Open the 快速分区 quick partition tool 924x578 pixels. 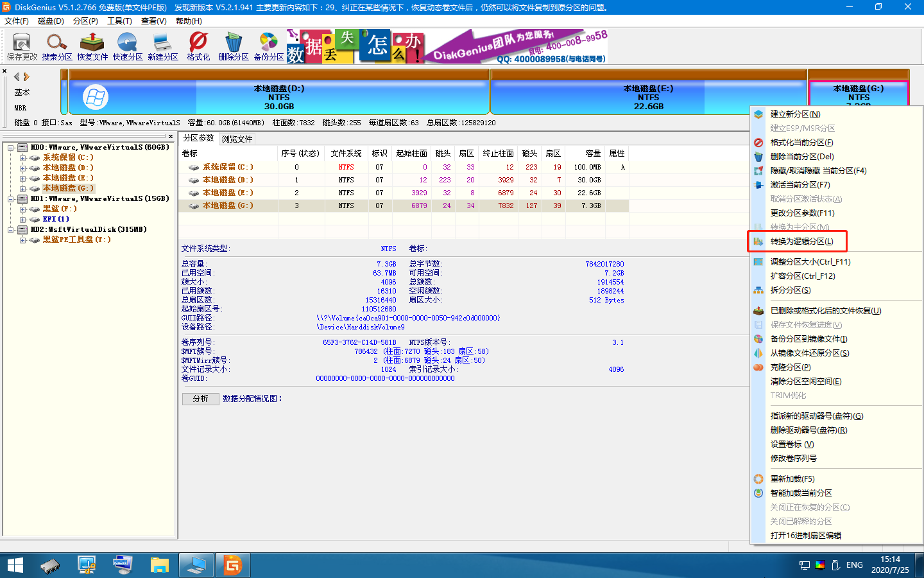(128, 46)
